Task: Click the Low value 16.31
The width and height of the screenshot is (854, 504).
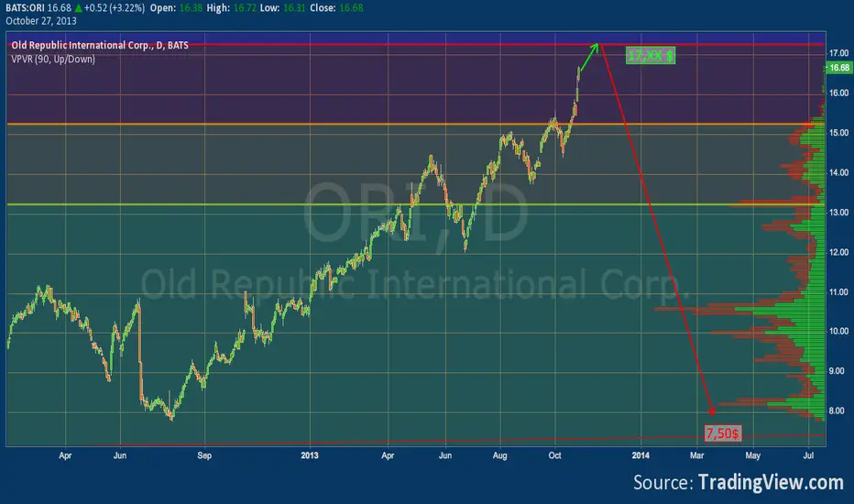Action: [x=294, y=8]
